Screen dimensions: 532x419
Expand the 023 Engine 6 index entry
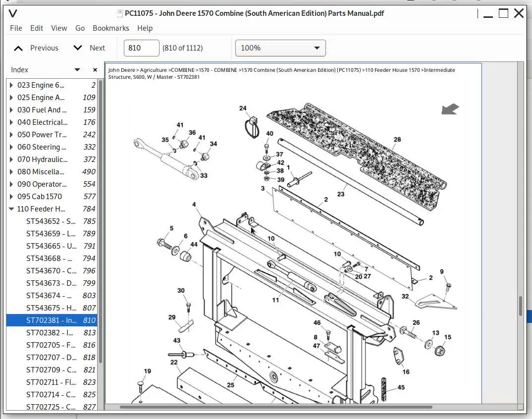tap(11, 85)
